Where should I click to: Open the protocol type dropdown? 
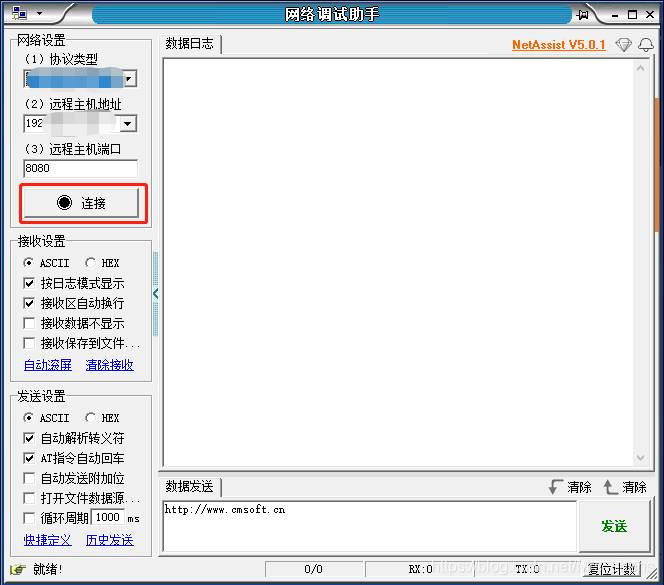click(130, 78)
